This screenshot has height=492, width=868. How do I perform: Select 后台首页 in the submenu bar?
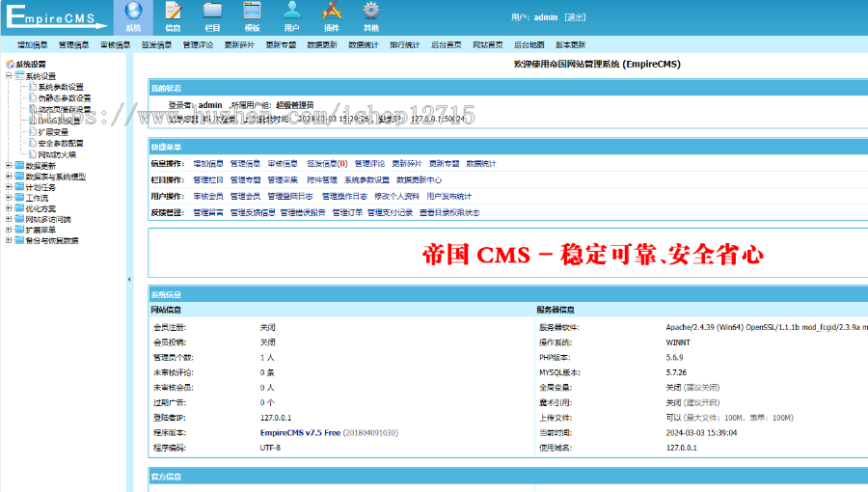tap(447, 44)
